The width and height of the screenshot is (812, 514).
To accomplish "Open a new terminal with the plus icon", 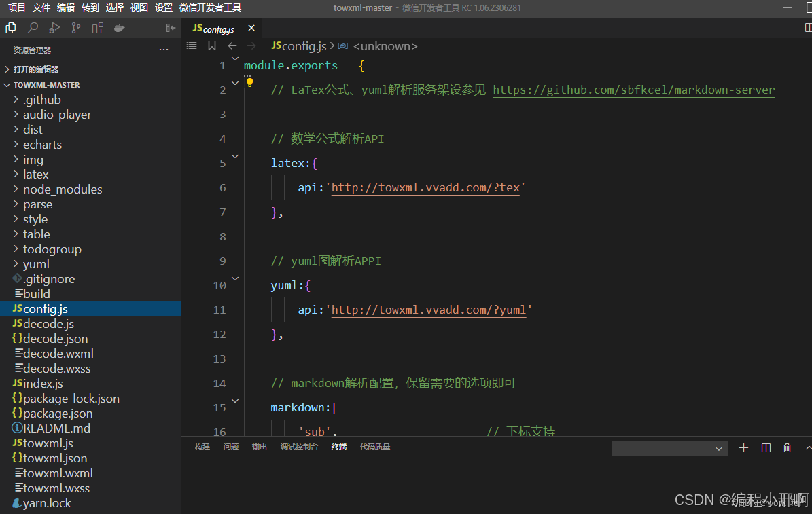I will click(x=743, y=447).
